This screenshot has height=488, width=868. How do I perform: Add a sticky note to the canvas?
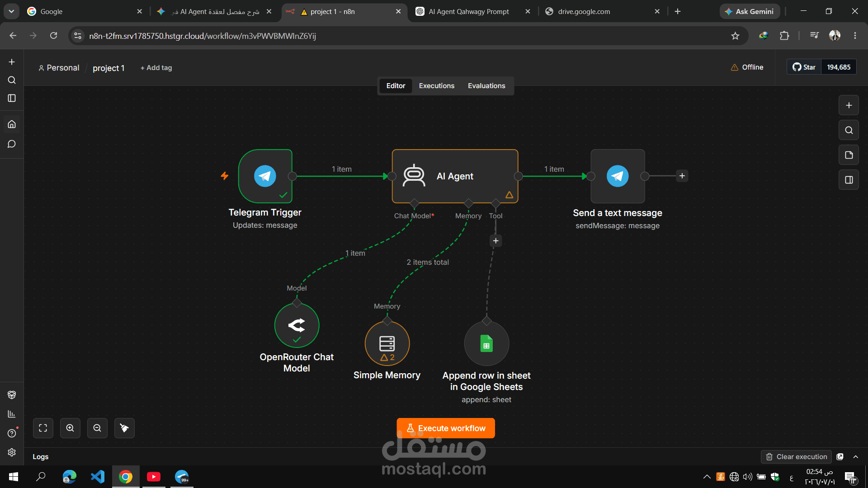849,155
